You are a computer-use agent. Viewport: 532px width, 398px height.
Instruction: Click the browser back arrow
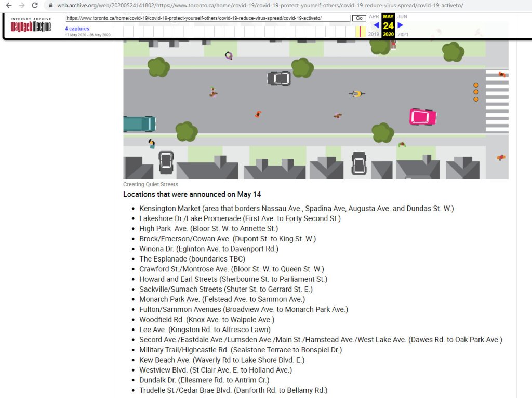(x=8, y=5)
